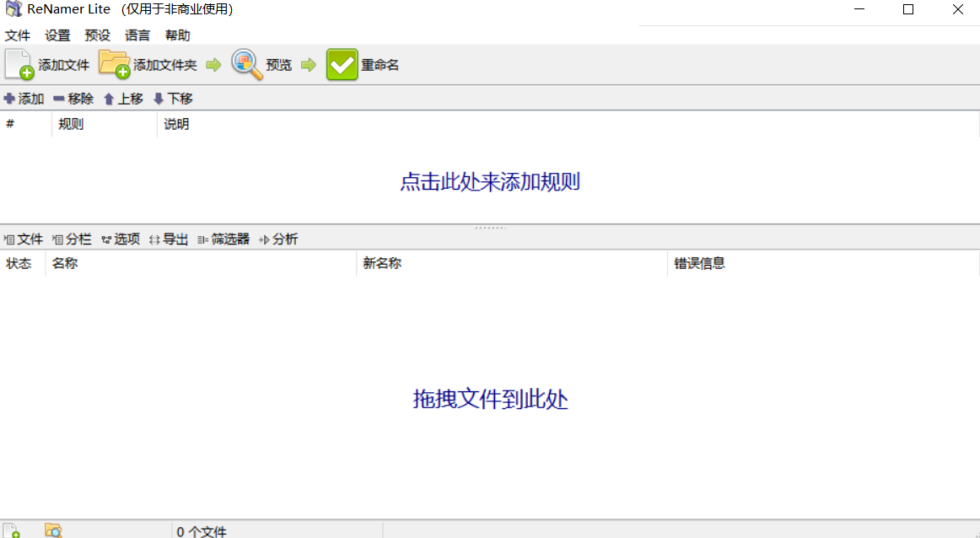The image size is (980, 538).
Task: Click the green 重命名 checkmark icon
Action: point(342,63)
